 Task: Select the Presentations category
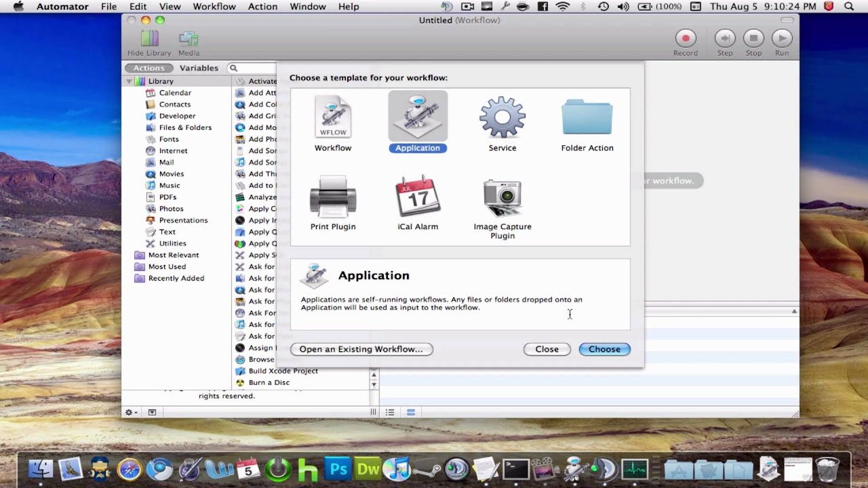(183, 220)
